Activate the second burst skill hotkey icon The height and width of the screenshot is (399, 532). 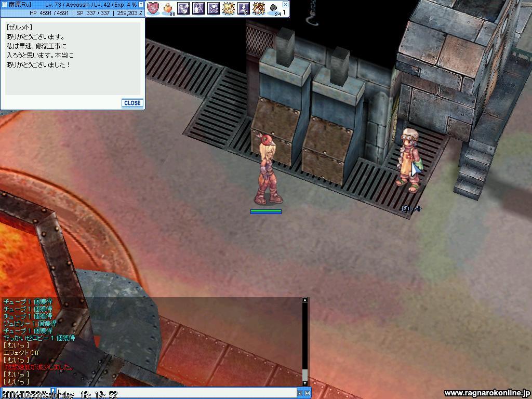(259, 8)
